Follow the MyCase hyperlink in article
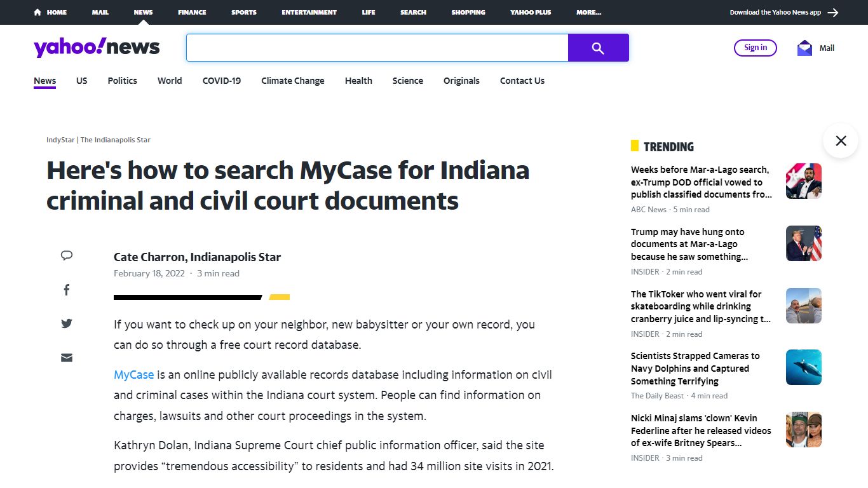The height and width of the screenshot is (488, 868). point(134,374)
